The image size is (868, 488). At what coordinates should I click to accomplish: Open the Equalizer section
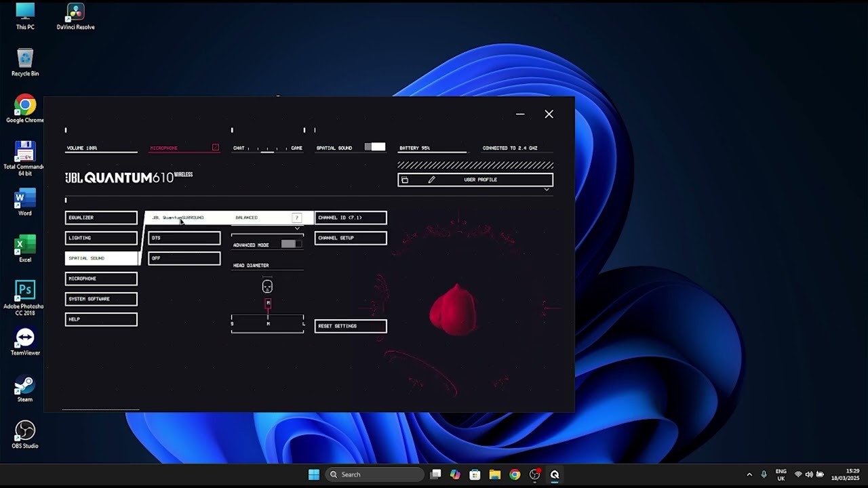tap(101, 218)
